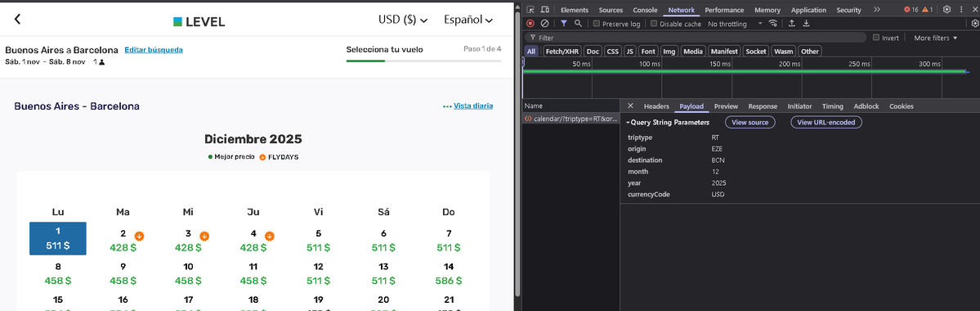This screenshot has height=311, width=980.
Task: Toggle the device toolbar icon in DevTools
Action: click(x=545, y=9)
